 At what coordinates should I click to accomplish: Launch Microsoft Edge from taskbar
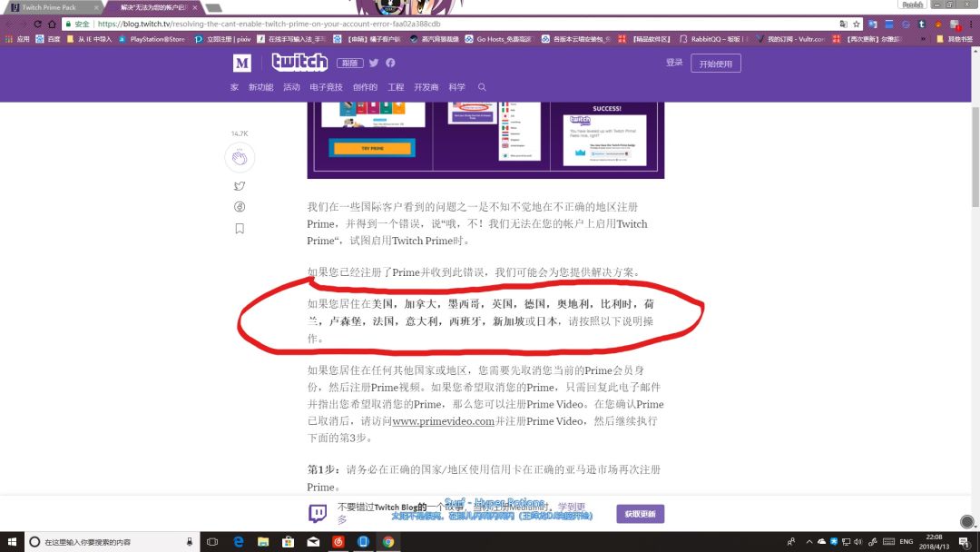point(238,542)
